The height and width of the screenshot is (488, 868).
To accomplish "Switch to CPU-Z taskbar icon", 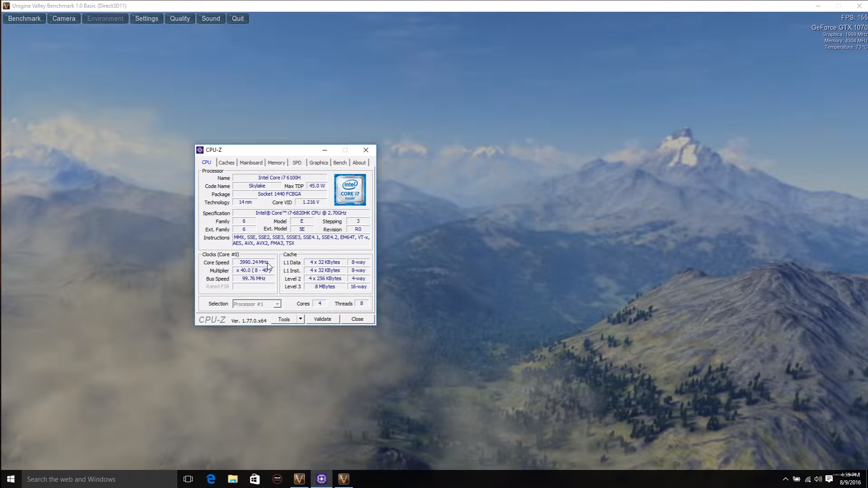I will (321, 479).
